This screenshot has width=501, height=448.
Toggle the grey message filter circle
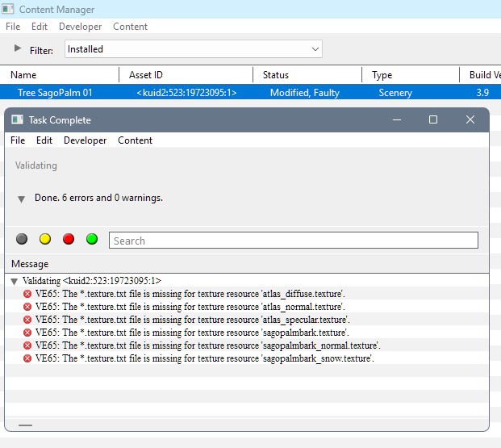point(22,239)
